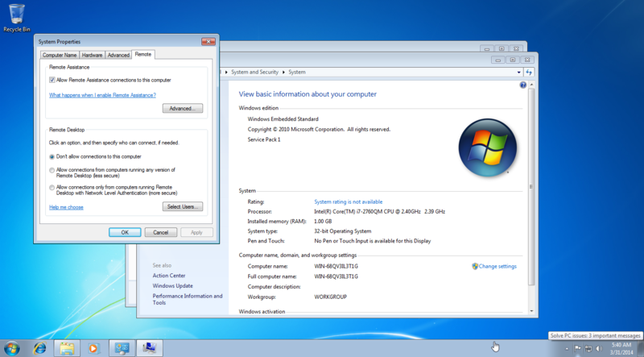Click the View basic information heading

[308, 94]
